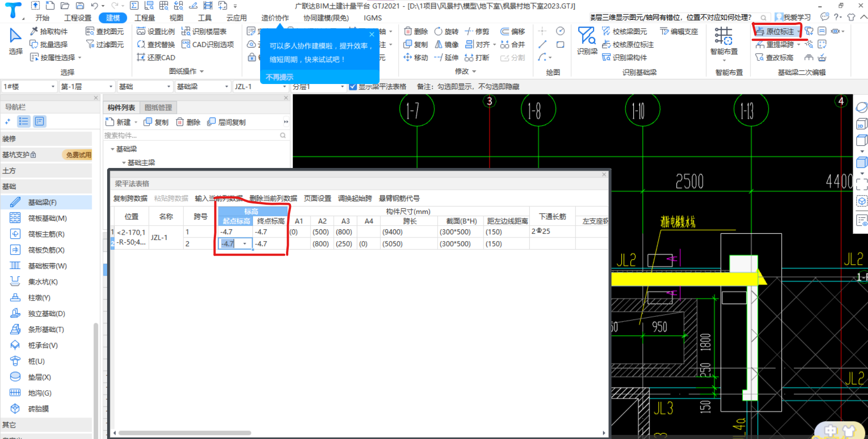
Task: Select 筏板基础(M) in navigation
Action: tap(46, 218)
